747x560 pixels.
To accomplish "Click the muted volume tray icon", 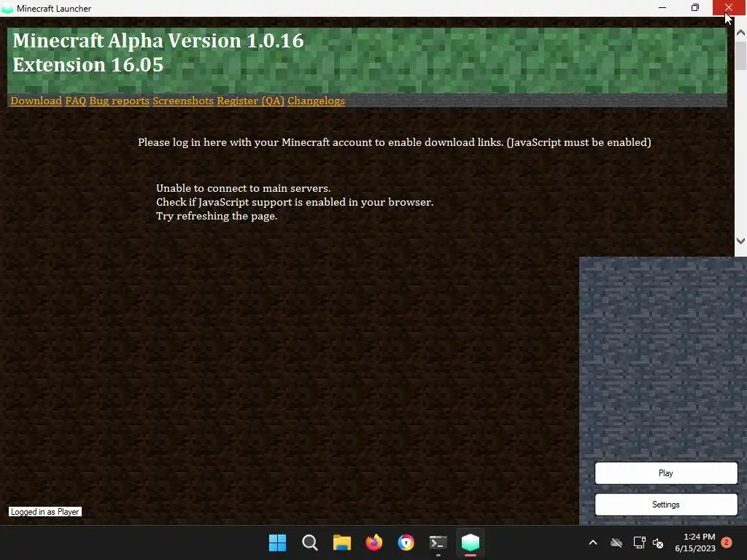I will [x=658, y=542].
